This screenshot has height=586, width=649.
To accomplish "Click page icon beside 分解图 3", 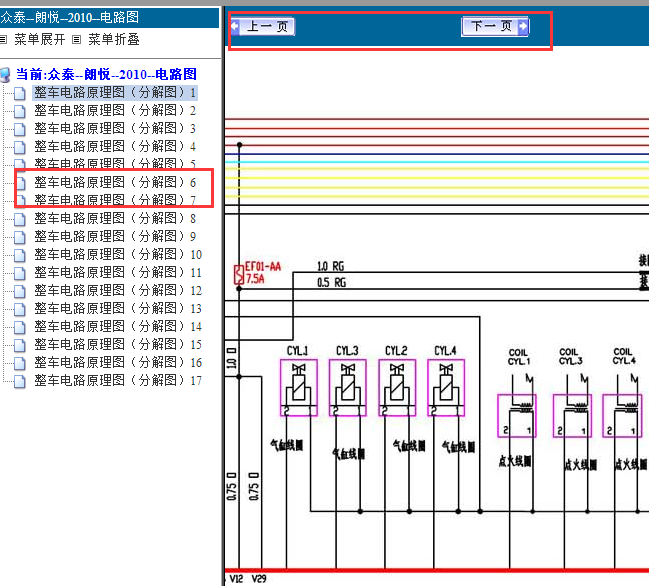I will 19,130.
